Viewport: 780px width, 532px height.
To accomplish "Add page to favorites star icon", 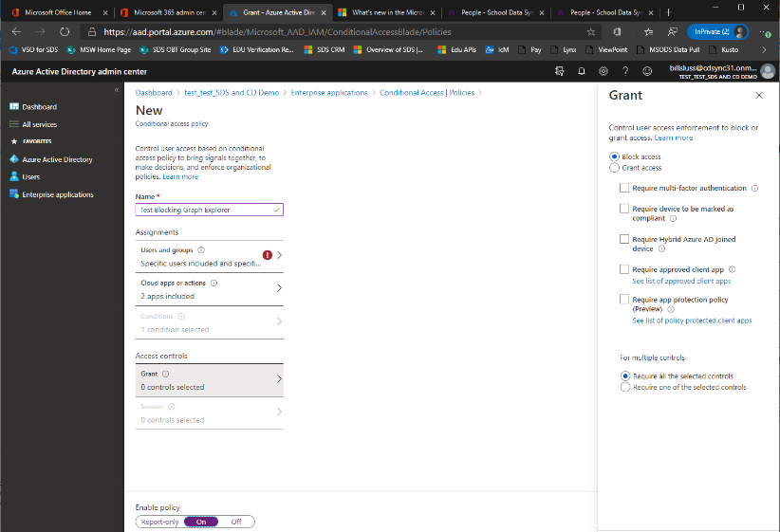I will point(590,32).
